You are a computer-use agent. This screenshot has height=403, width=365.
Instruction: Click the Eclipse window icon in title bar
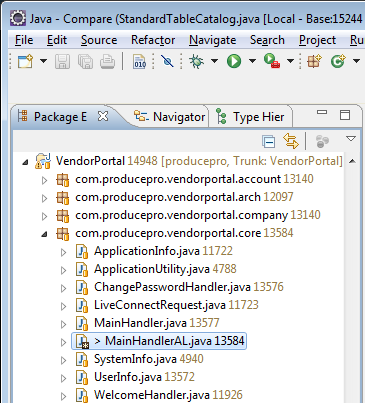point(17,18)
